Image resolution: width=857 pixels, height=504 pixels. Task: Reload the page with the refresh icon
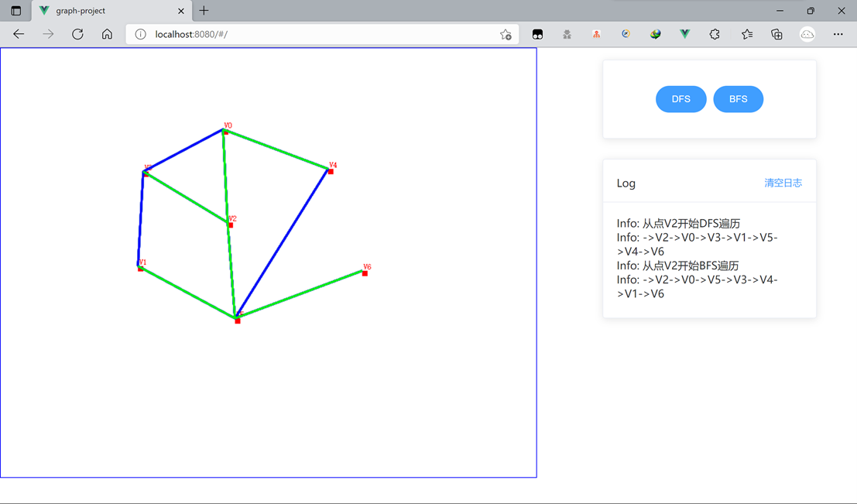77,34
